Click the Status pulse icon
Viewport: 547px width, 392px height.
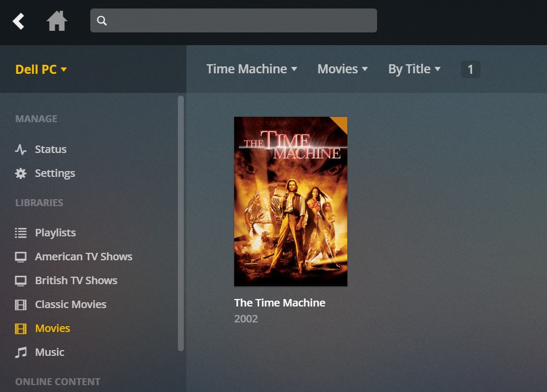coord(21,149)
